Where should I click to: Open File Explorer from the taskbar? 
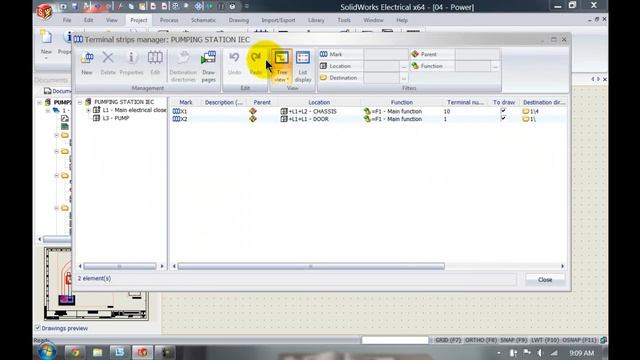tap(97, 352)
